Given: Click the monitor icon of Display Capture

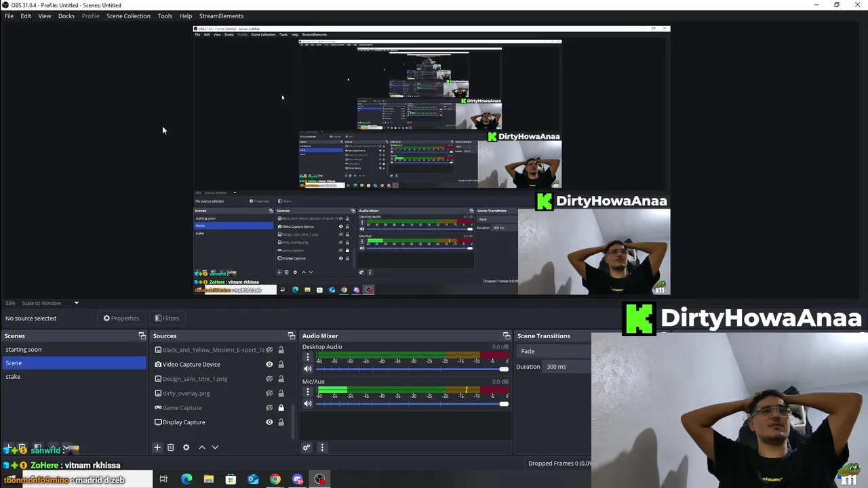Looking at the screenshot, I should (x=158, y=422).
